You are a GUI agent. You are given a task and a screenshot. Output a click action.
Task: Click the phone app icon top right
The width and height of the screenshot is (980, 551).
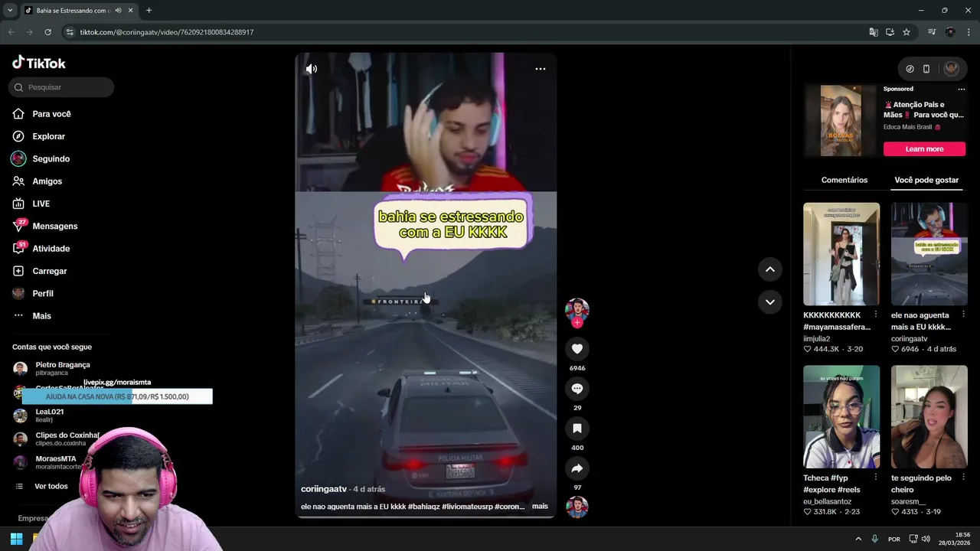click(926, 69)
